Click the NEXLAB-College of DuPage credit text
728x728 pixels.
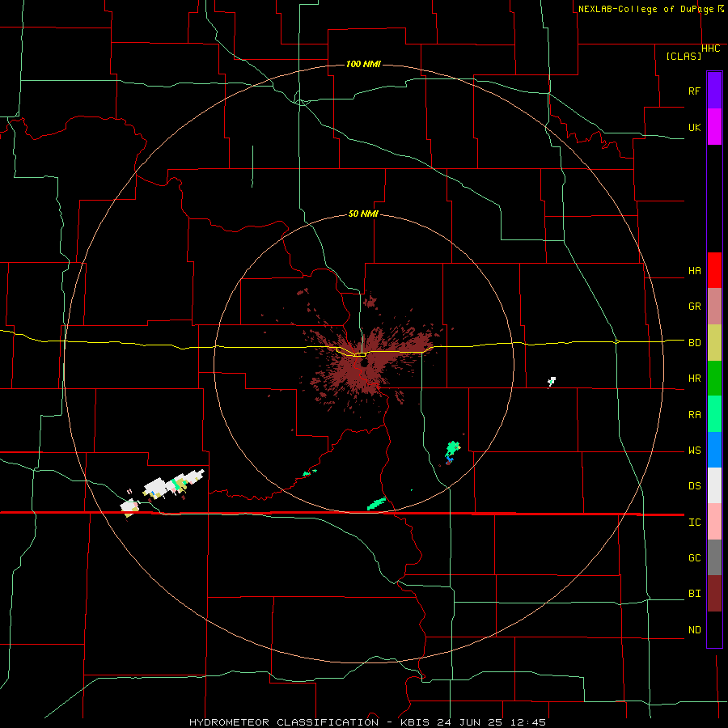646,9
